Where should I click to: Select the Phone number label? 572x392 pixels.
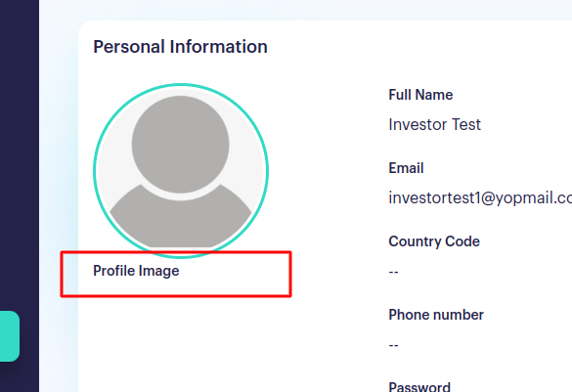436,315
